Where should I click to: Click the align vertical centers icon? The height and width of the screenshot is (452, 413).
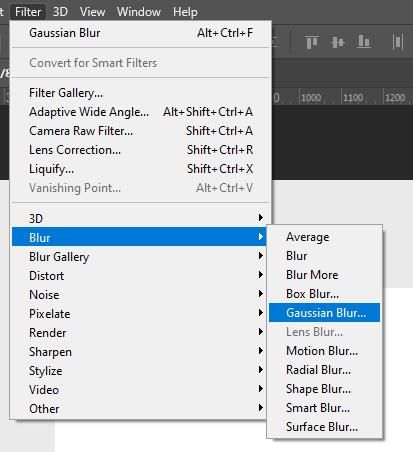tap(337, 42)
